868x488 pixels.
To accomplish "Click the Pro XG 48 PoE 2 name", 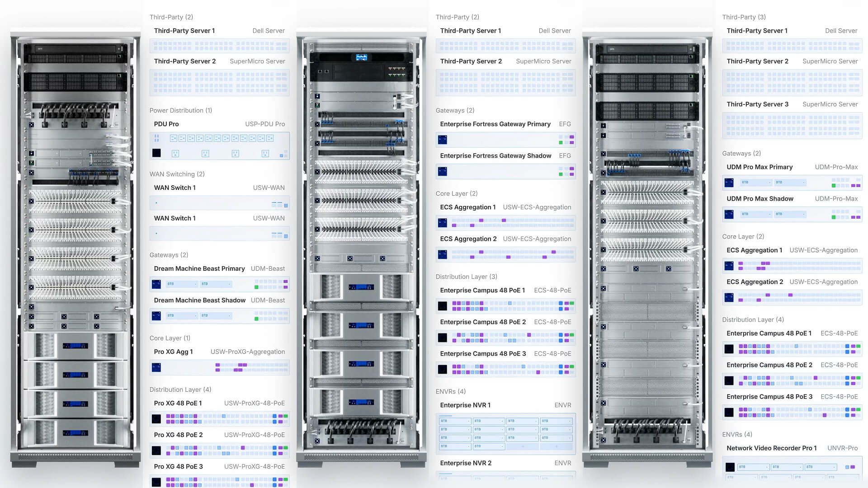I will (179, 435).
